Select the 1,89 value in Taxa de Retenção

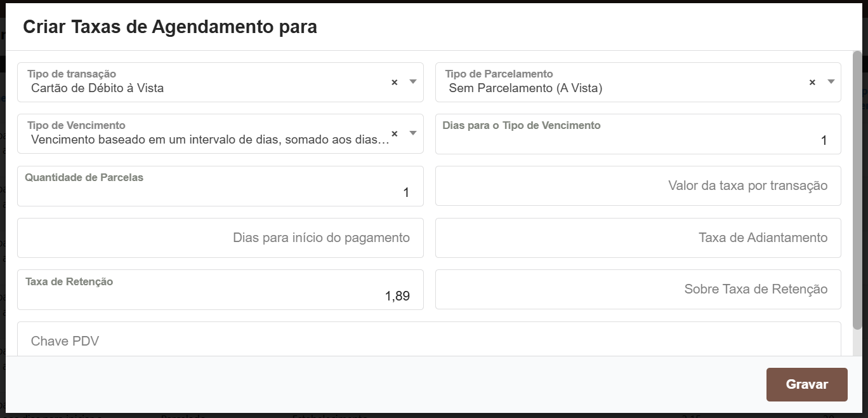coord(397,295)
